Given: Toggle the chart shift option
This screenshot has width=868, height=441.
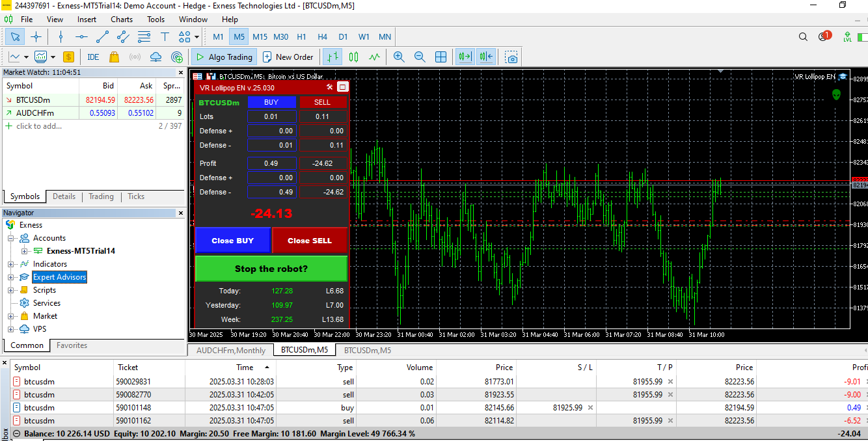Looking at the screenshot, I should (486, 57).
